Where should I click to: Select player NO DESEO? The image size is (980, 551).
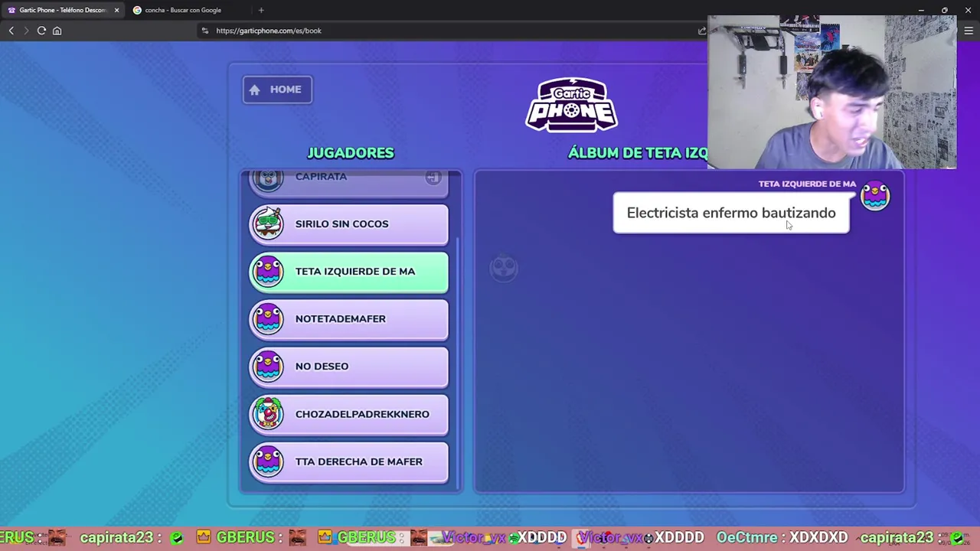(x=348, y=367)
